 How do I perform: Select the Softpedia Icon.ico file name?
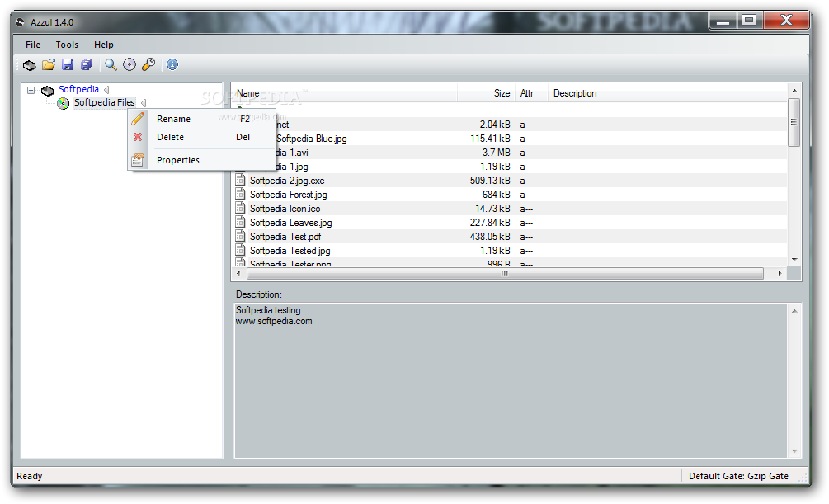[x=285, y=209]
